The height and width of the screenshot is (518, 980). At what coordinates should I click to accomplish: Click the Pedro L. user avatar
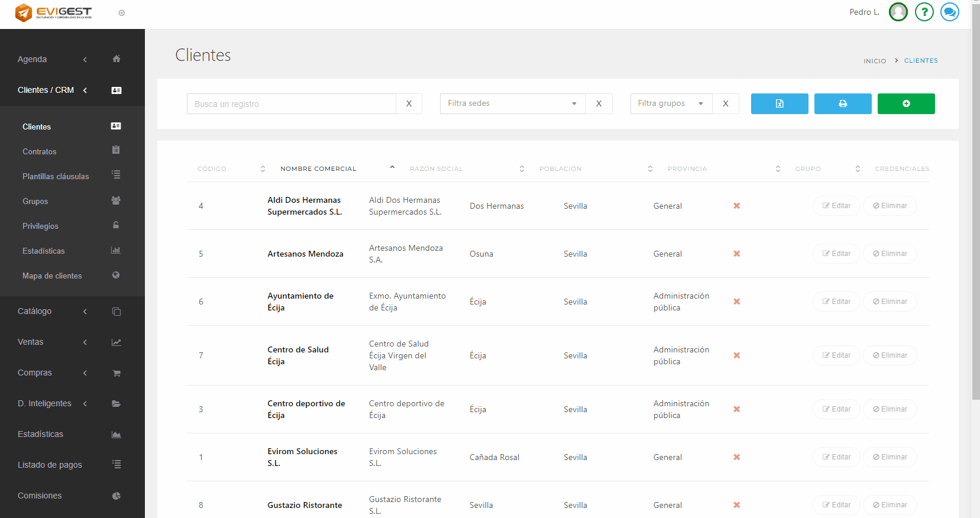tap(898, 12)
